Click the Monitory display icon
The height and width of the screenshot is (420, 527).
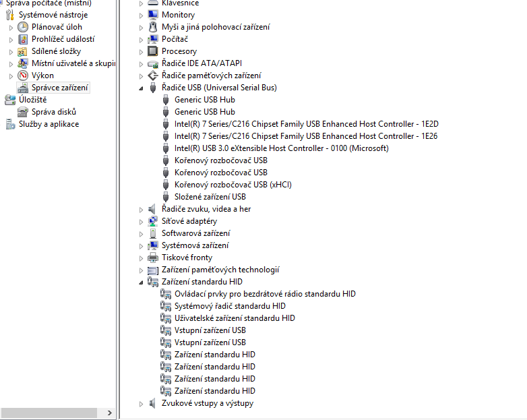point(153,15)
